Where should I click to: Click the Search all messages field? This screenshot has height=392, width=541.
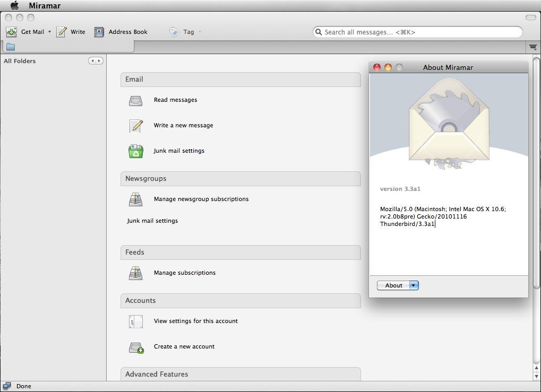pyautogui.click(x=417, y=32)
